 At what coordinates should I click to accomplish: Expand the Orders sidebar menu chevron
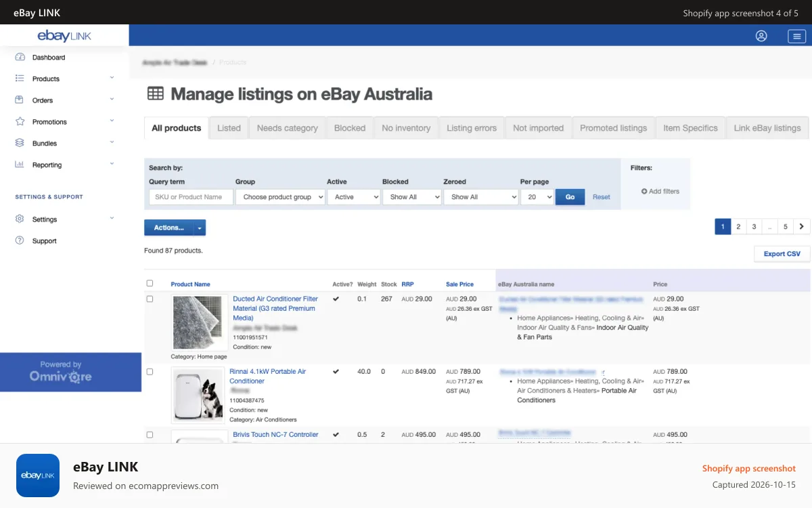point(112,100)
